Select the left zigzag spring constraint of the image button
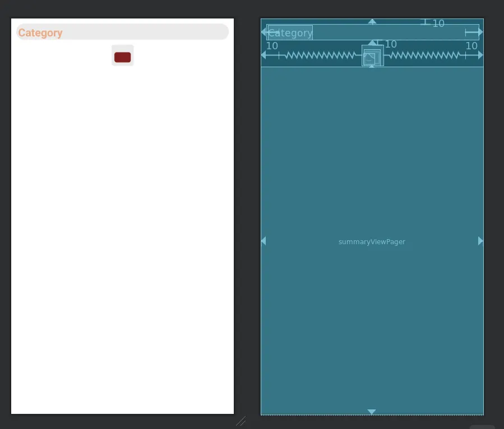This screenshot has height=429, width=504. point(320,55)
